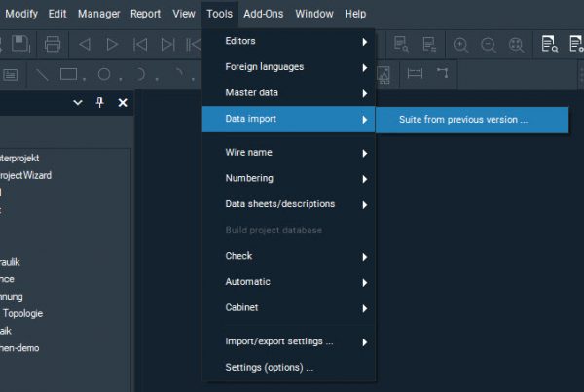This screenshot has height=392, width=584.
Task: Expand the Editors submenu
Action: [x=288, y=42]
